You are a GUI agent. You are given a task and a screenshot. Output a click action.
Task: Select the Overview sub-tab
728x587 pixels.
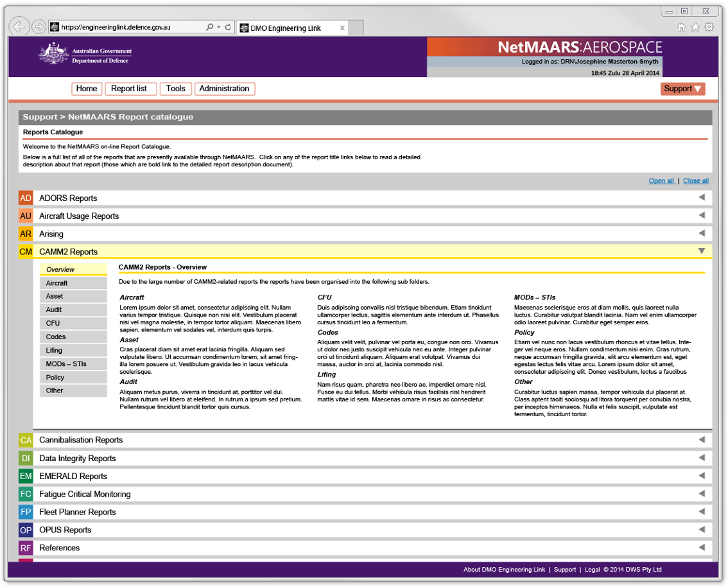(x=73, y=269)
